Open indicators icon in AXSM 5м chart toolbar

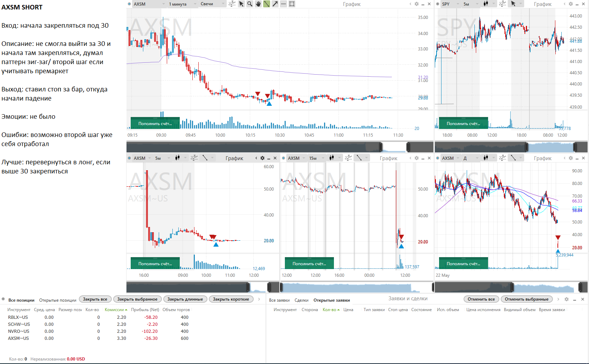[x=194, y=158]
